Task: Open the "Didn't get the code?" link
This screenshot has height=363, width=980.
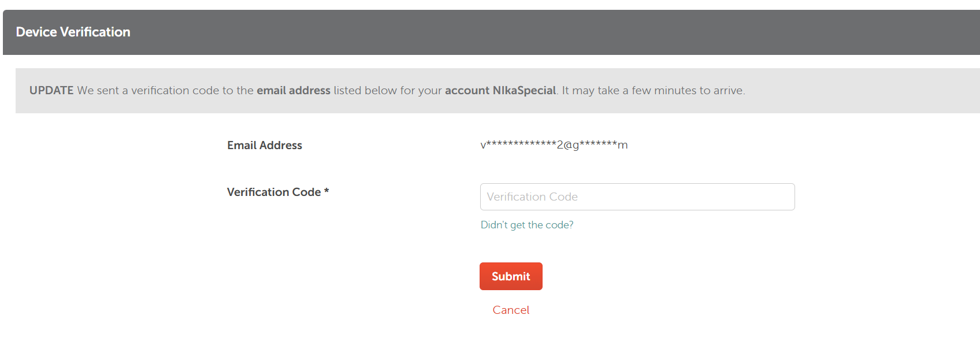Action: pos(527,225)
